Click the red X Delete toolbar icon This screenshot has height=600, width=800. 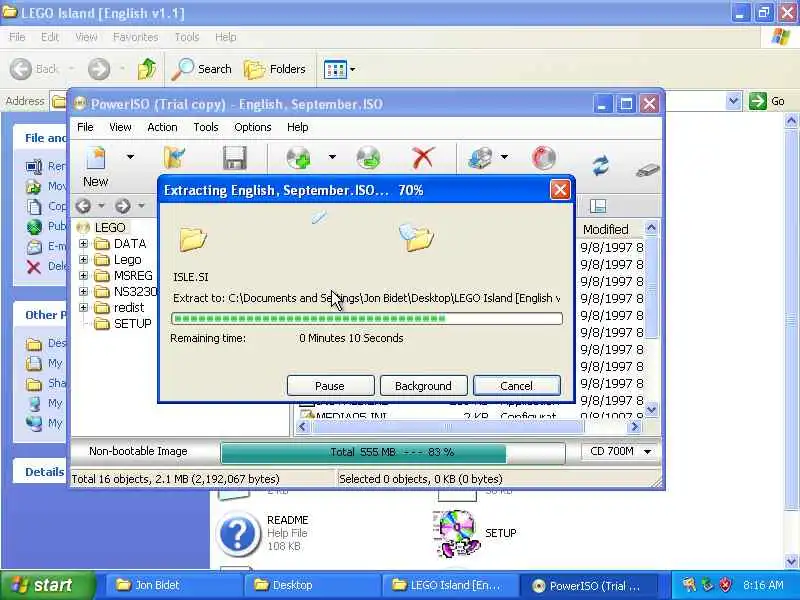tap(423, 158)
